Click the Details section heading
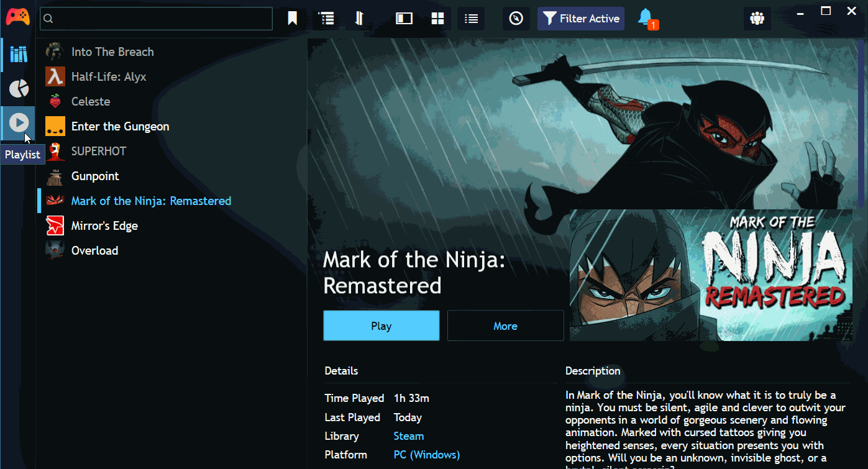This screenshot has height=469, width=868. 341,371
